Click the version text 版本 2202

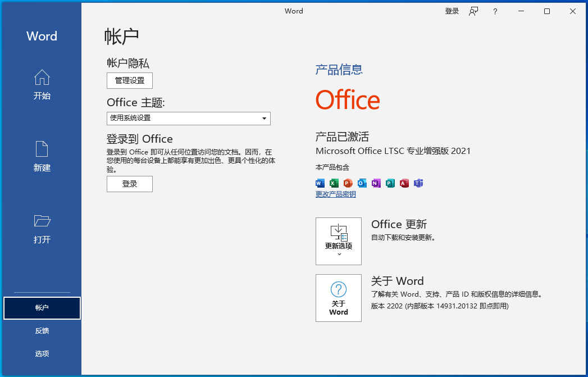pos(440,306)
